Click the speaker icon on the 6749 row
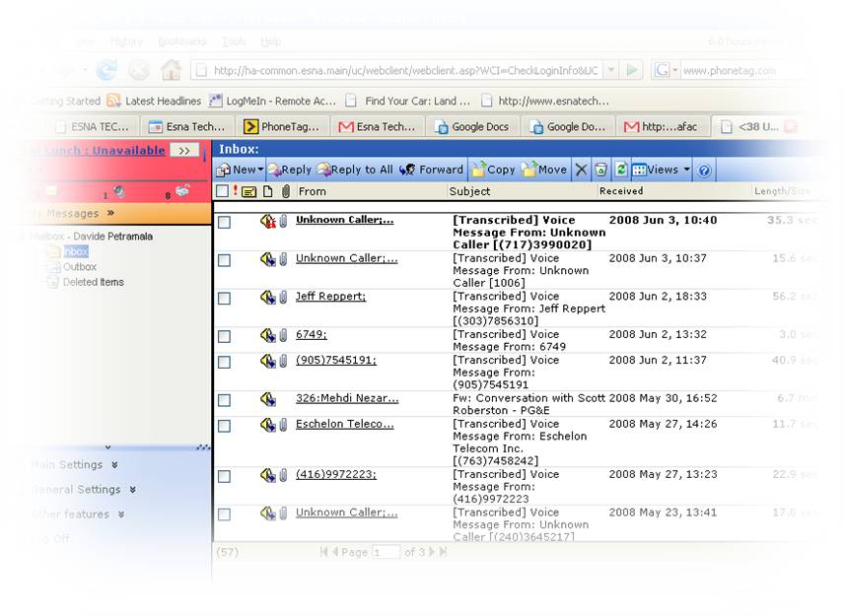Screen dimensions: 845x616 (x=268, y=335)
